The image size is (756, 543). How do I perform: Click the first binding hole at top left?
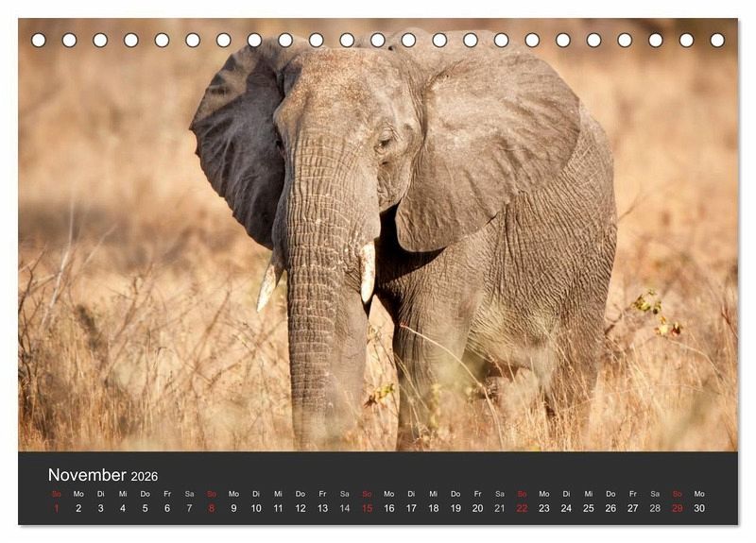point(39,40)
